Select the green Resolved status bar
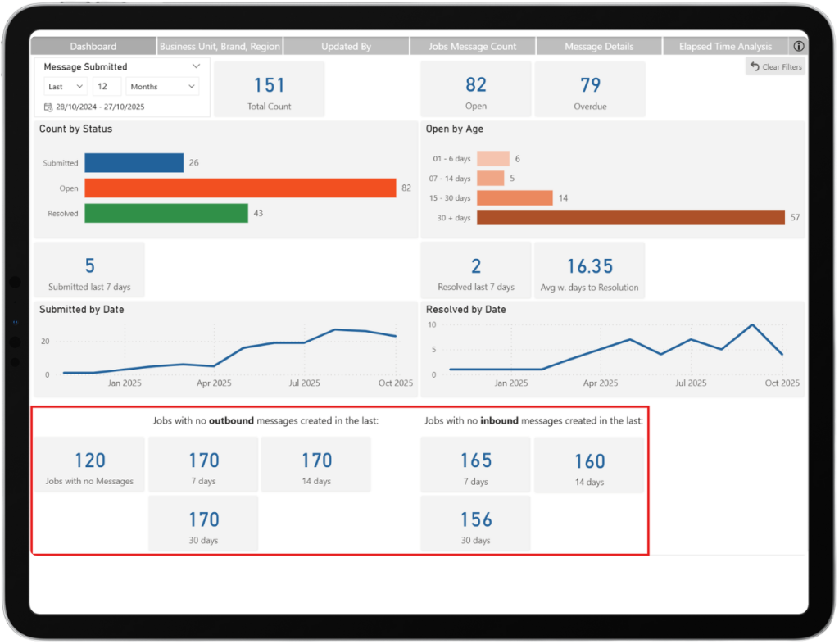Image resolution: width=839 pixels, height=644 pixels. [x=166, y=213]
